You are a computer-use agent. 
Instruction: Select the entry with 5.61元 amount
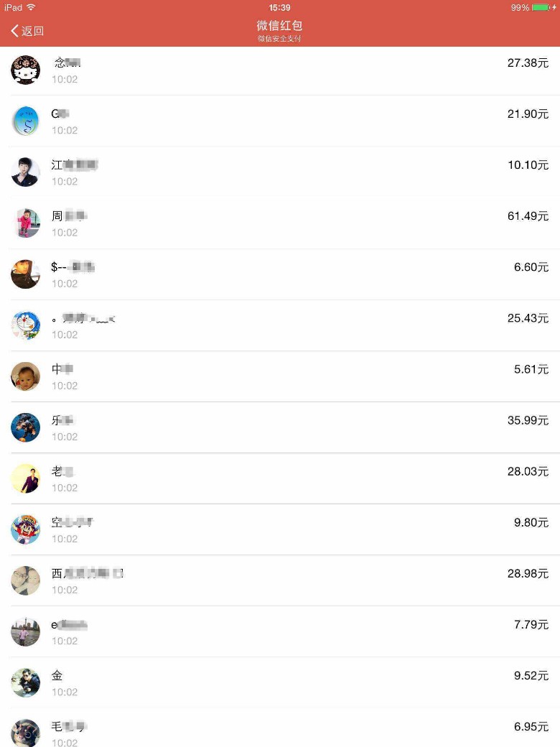click(x=280, y=376)
